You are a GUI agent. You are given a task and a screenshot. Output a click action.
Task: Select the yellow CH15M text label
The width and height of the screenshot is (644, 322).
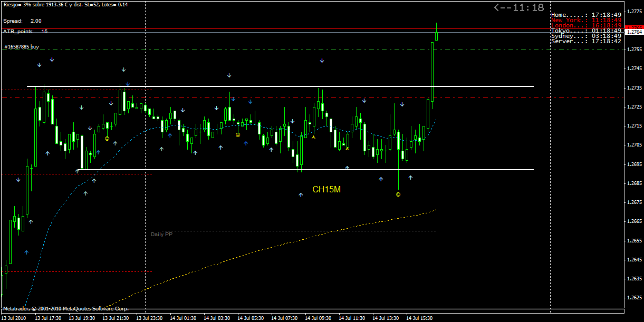326,190
